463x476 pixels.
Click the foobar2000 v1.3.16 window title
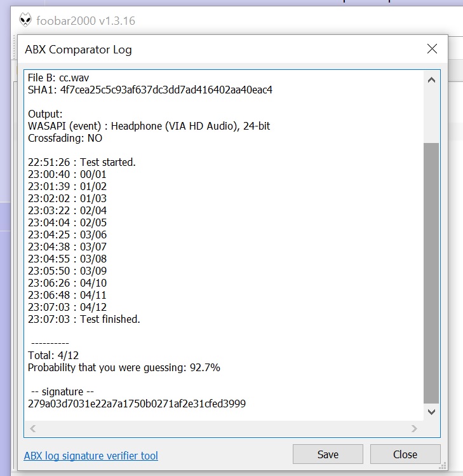click(x=86, y=20)
